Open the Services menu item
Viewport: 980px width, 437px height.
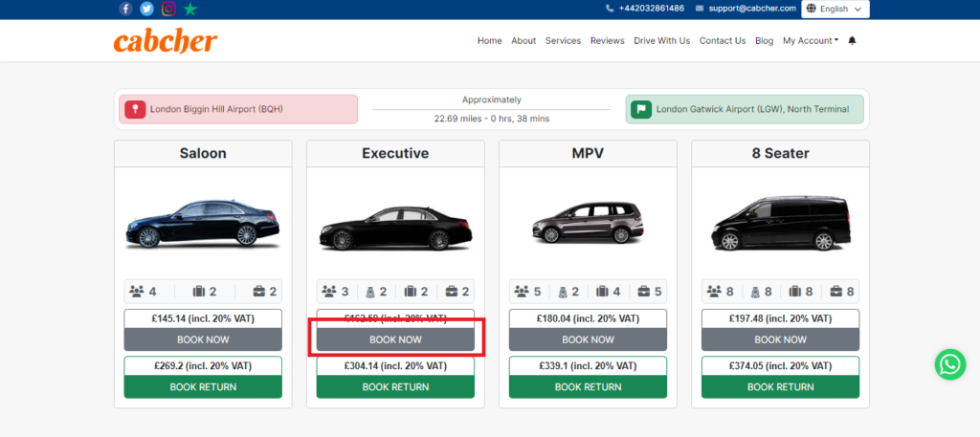(563, 40)
